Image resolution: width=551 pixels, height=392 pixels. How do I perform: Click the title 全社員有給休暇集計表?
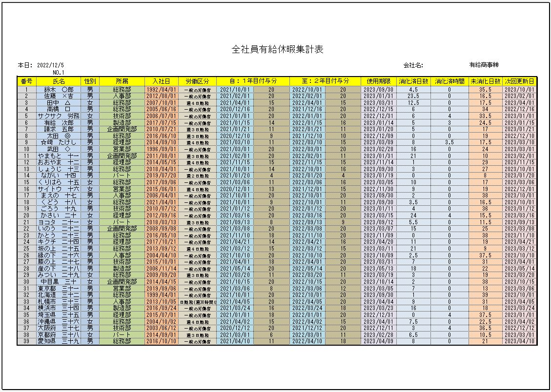[x=278, y=49]
